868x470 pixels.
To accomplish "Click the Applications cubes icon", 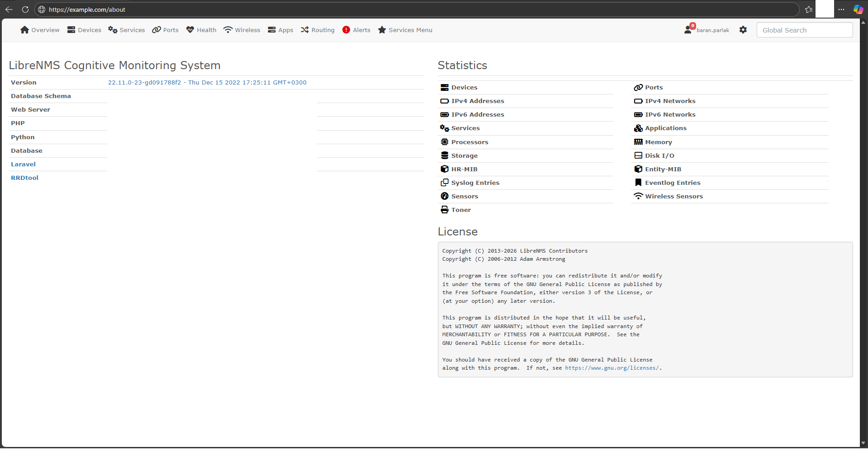I will (x=638, y=128).
